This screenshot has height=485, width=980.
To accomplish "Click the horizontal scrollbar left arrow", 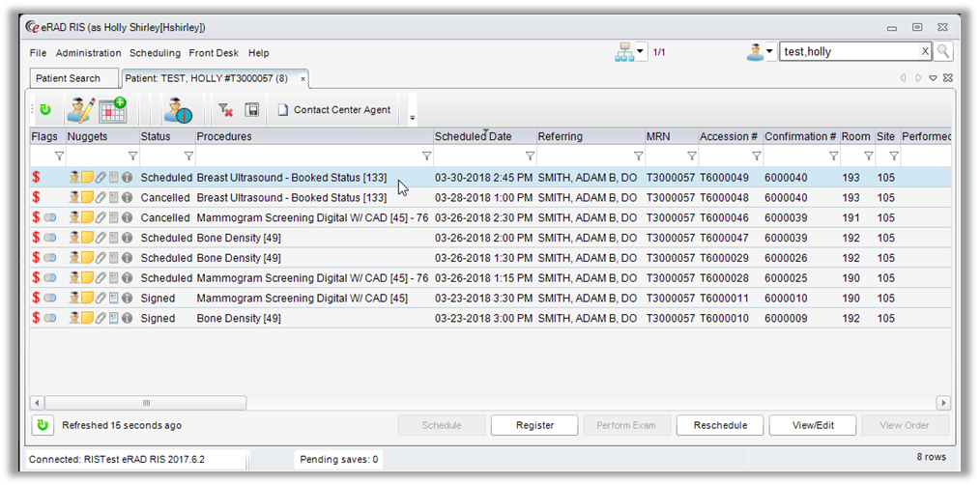I will pos(38,403).
